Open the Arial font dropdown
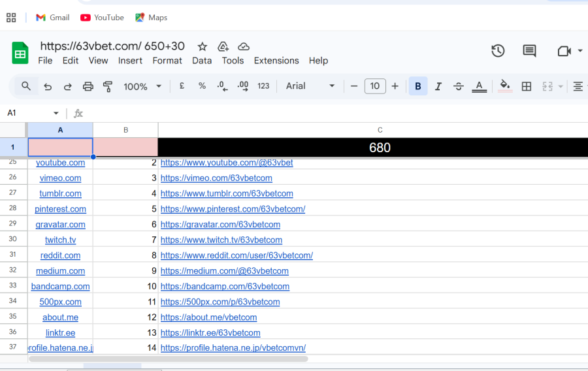The width and height of the screenshot is (588, 371). coord(310,86)
